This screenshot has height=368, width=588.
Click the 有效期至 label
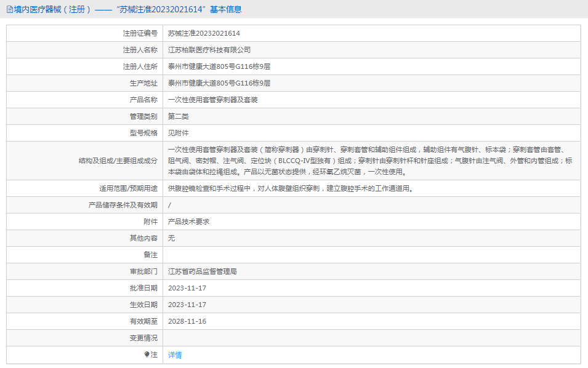click(143, 321)
